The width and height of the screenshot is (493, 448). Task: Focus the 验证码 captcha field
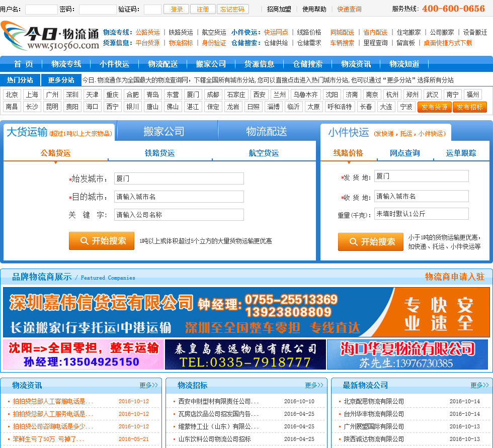tap(152, 10)
